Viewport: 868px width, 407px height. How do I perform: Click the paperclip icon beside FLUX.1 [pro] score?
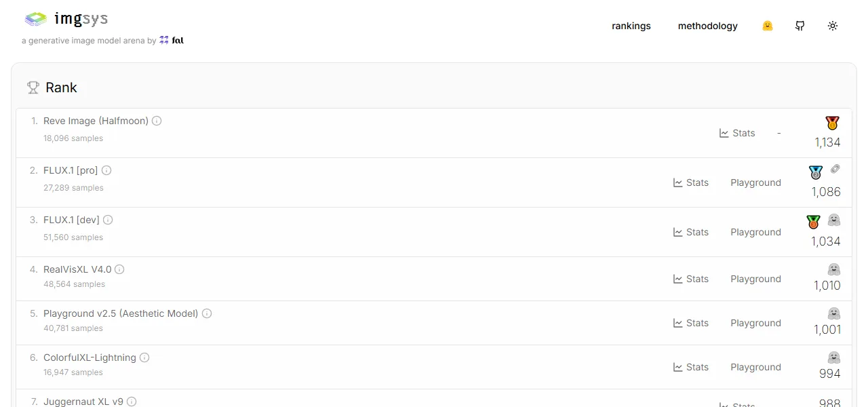click(835, 169)
